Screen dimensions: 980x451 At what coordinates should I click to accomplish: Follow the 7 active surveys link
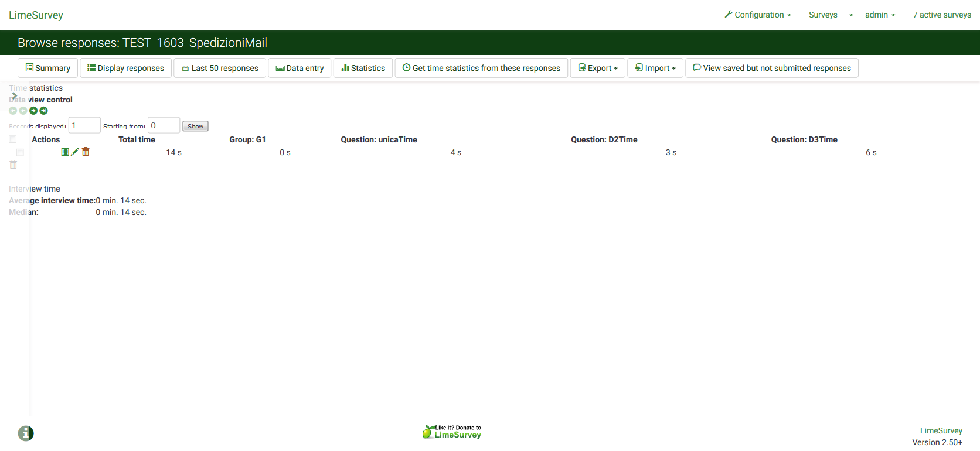point(941,15)
